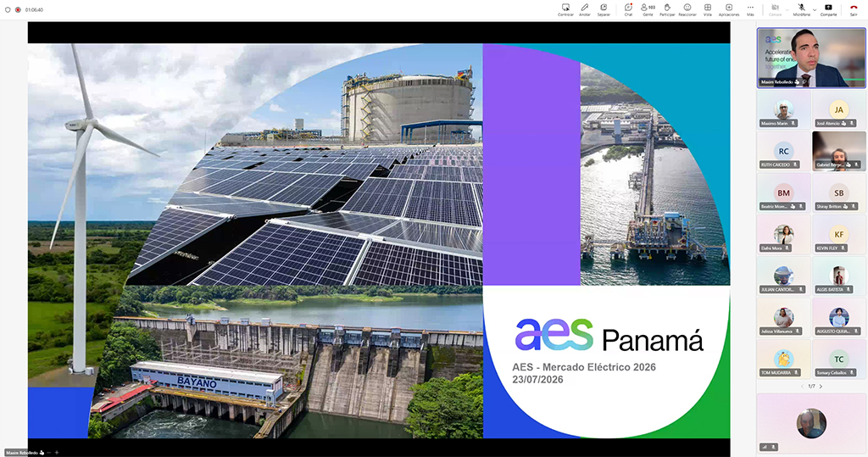This screenshot has width=868, height=457.
Task: Click the shield security icon at top-left
Action: click(8, 9)
